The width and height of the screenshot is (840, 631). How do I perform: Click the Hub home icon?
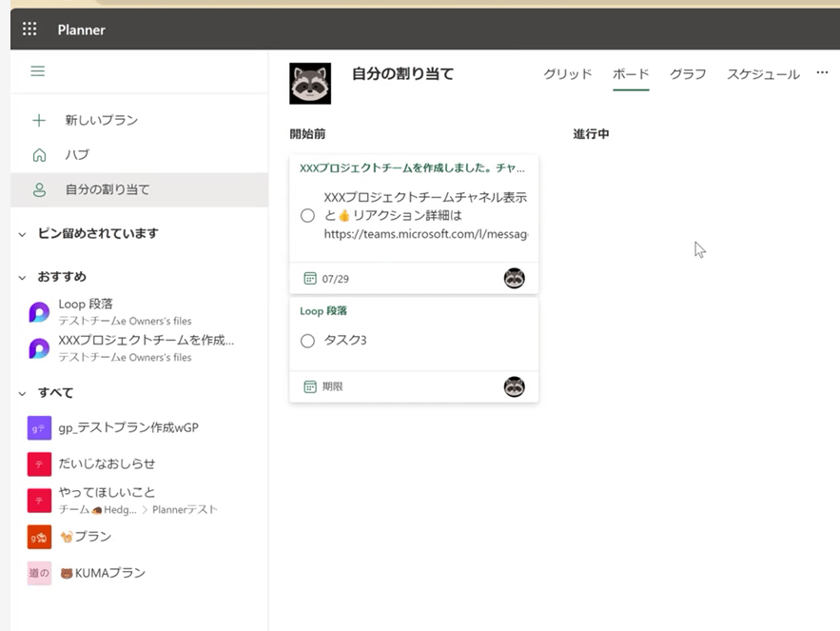pyautogui.click(x=39, y=155)
